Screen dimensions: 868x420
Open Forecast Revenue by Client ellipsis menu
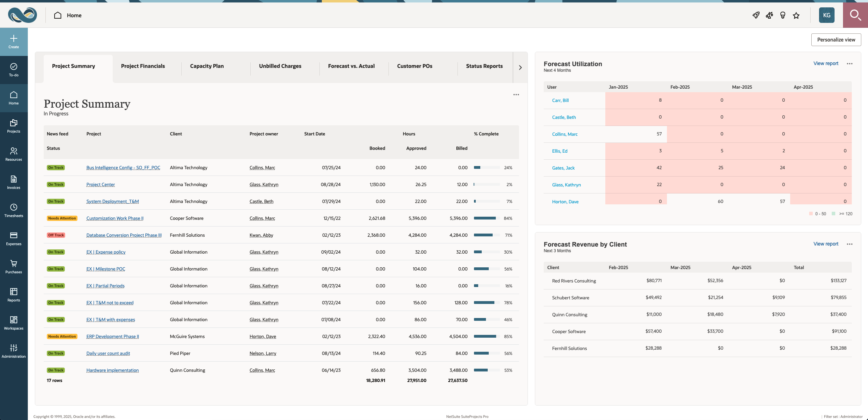click(x=850, y=244)
